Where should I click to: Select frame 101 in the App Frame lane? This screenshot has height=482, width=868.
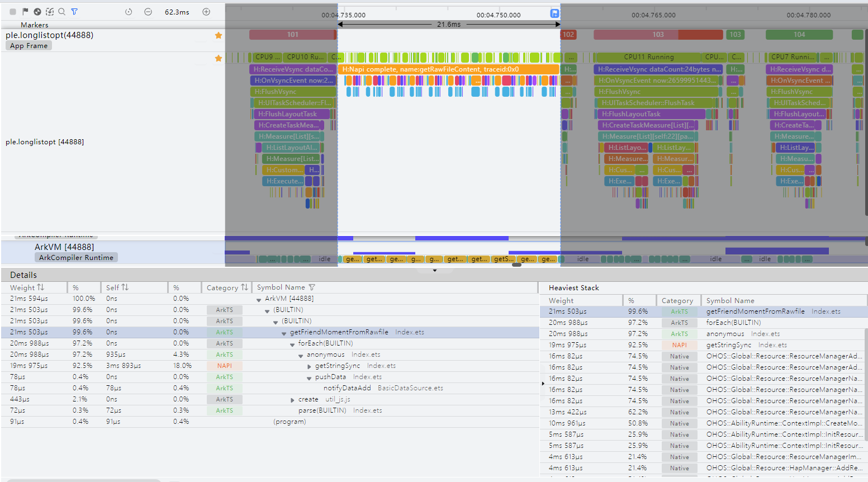click(x=293, y=35)
